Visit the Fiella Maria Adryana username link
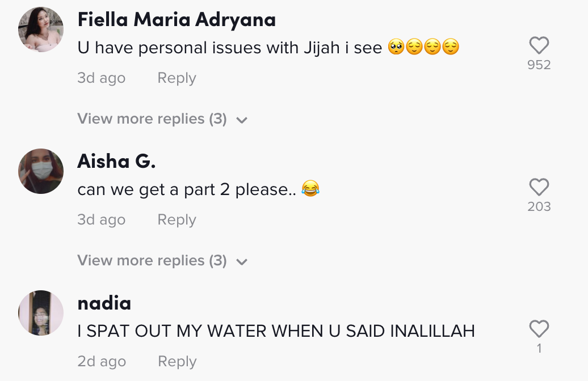This screenshot has height=381, width=588. coord(177,20)
